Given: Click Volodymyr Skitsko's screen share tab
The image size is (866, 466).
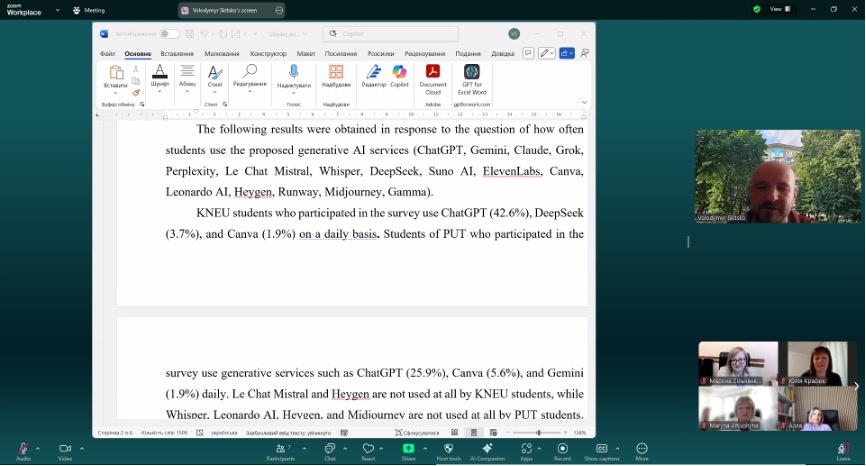Looking at the screenshot, I should [232, 10].
